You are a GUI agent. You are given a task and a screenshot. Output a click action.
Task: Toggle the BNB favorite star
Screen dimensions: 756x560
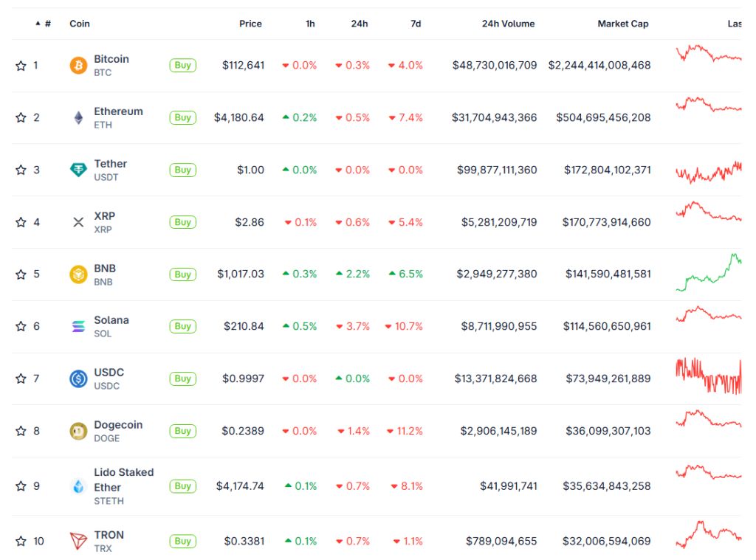pos(21,274)
